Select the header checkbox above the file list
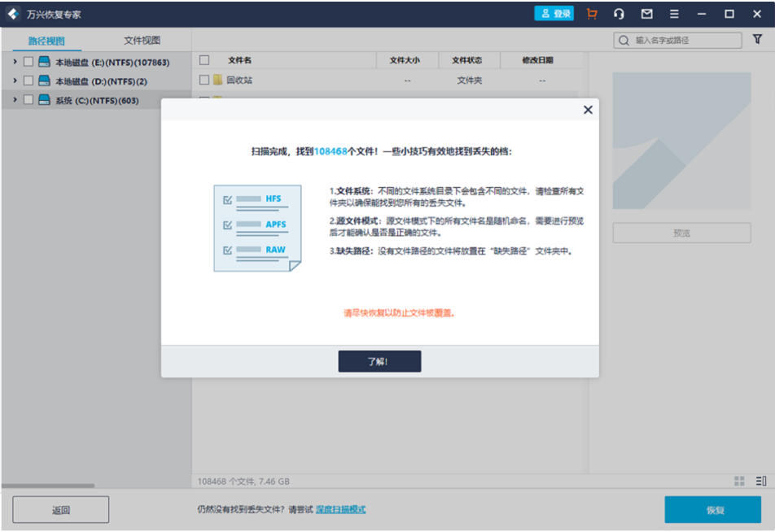This screenshot has width=775, height=532. pos(204,59)
